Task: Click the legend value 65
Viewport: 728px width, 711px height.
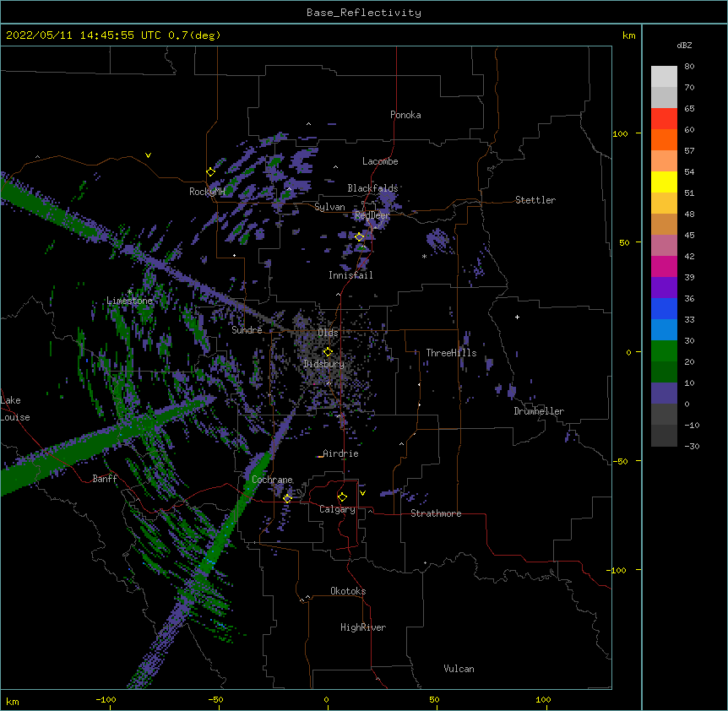Action: (689, 108)
